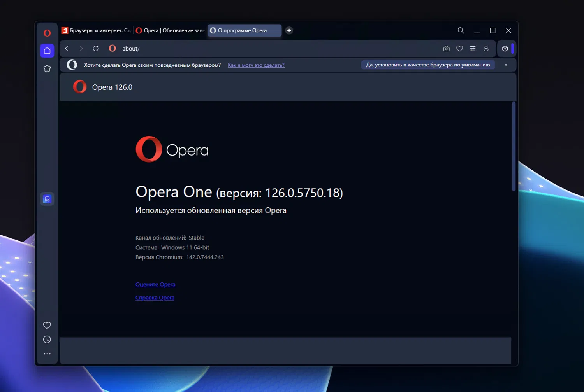Open the 'Как я могу это сделать?' link
The image size is (584, 392).
(x=256, y=65)
